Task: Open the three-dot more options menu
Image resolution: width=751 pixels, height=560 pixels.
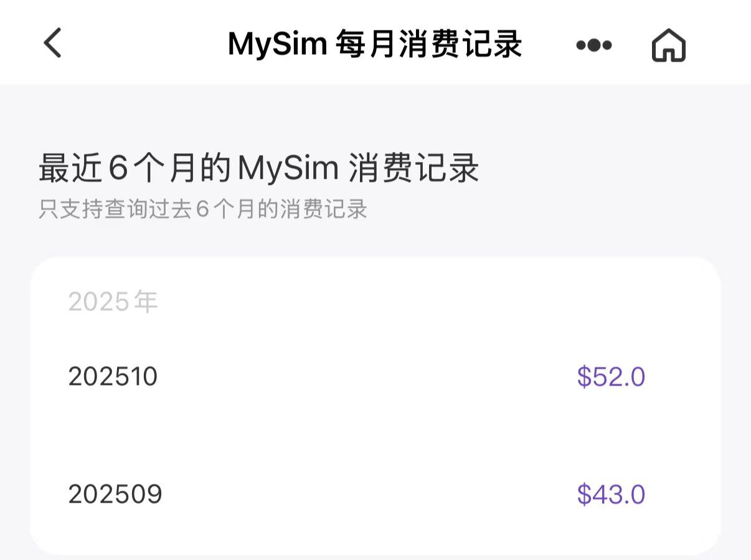Action: 593,45
